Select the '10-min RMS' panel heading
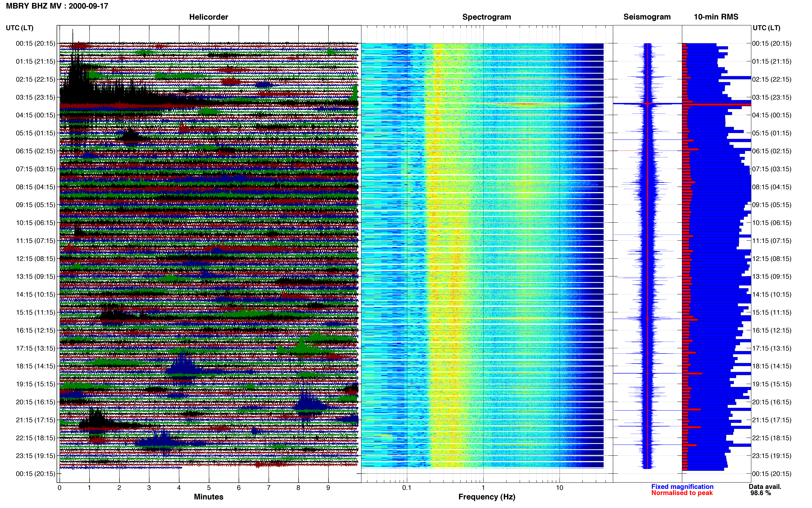The height and width of the screenshot is (508, 812). point(716,17)
